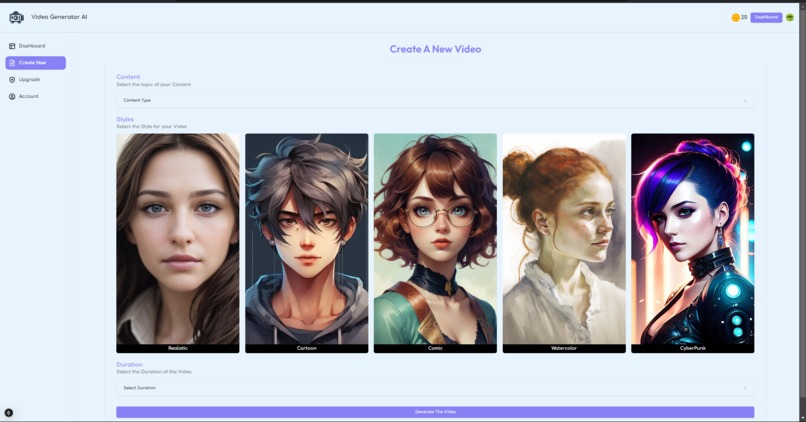Go to Dashboard in the sidebar
Viewport: 806px width, 422px height.
coord(35,46)
